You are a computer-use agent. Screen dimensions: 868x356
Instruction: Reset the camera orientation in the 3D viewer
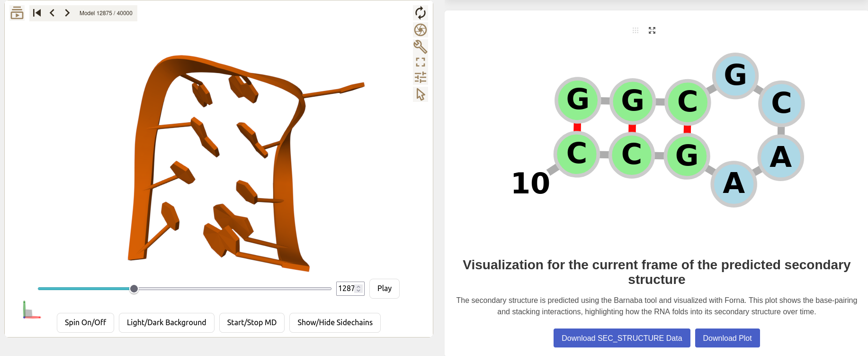[421, 13]
